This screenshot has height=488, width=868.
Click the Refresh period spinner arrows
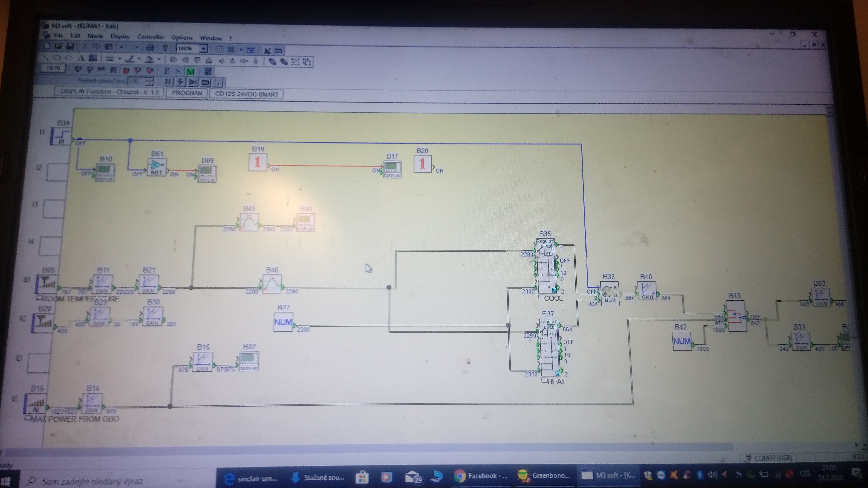[149, 81]
